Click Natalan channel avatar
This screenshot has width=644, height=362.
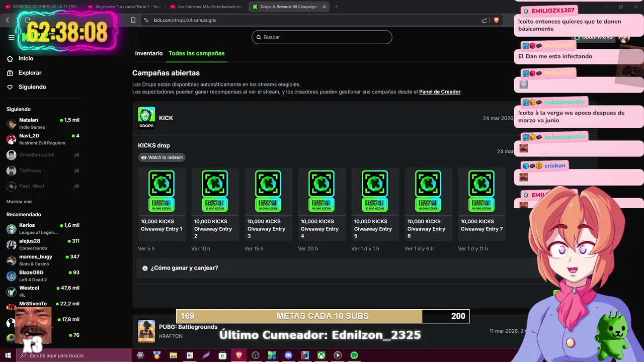(x=11, y=124)
